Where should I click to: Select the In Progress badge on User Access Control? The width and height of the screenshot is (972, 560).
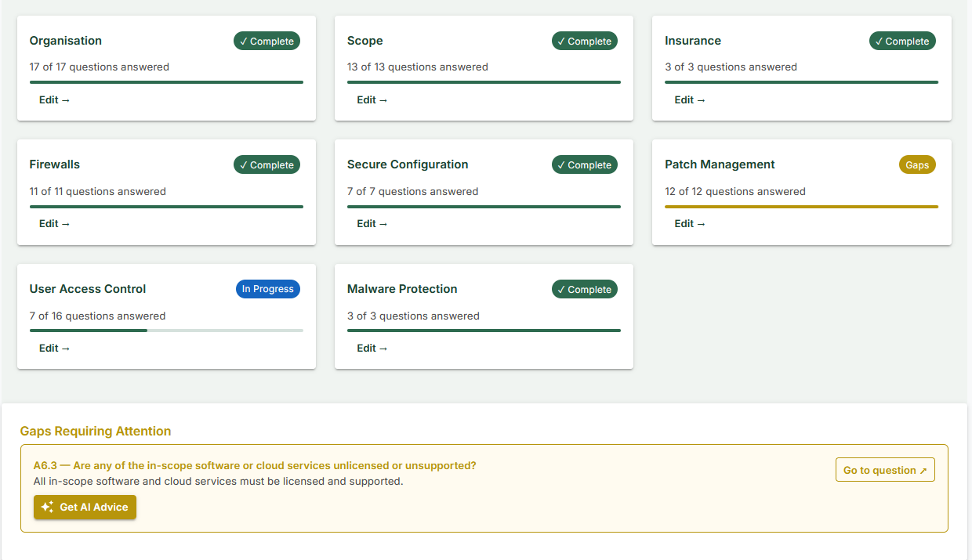click(x=267, y=289)
